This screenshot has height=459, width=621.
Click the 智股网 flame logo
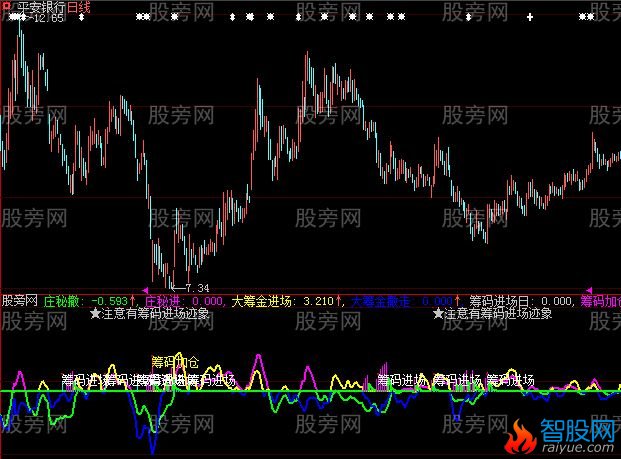520,436
